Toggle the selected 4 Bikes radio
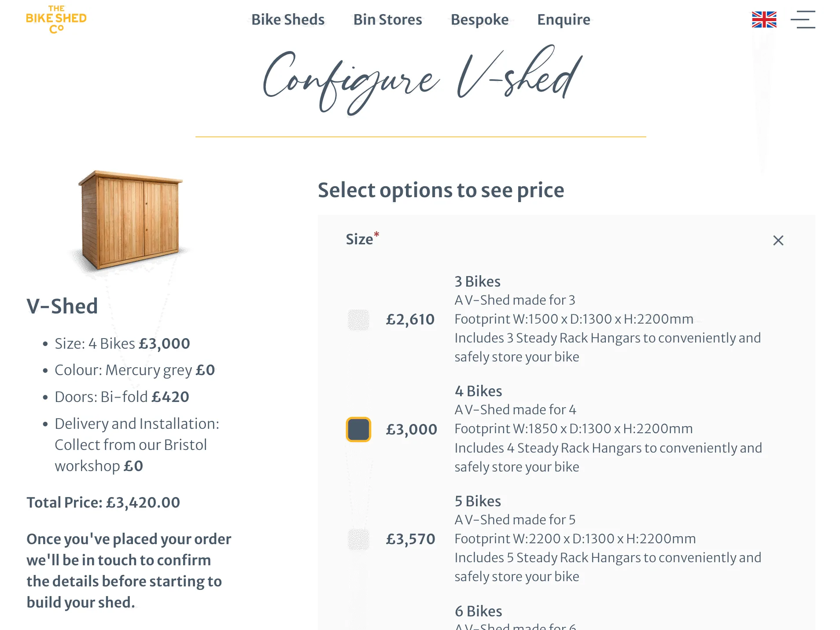The image size is (840, 630). coord(358,429)
